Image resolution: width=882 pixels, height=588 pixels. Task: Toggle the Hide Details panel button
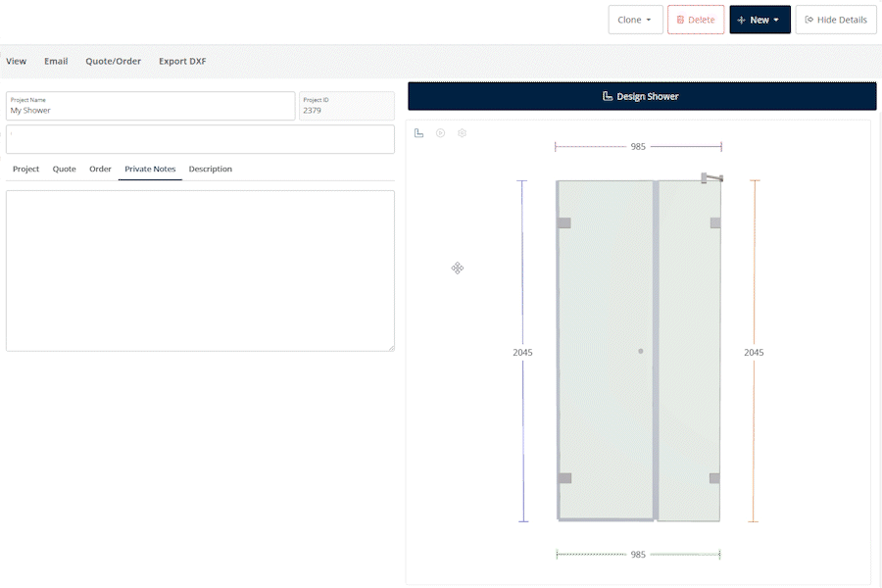click(x=835, y=20)
